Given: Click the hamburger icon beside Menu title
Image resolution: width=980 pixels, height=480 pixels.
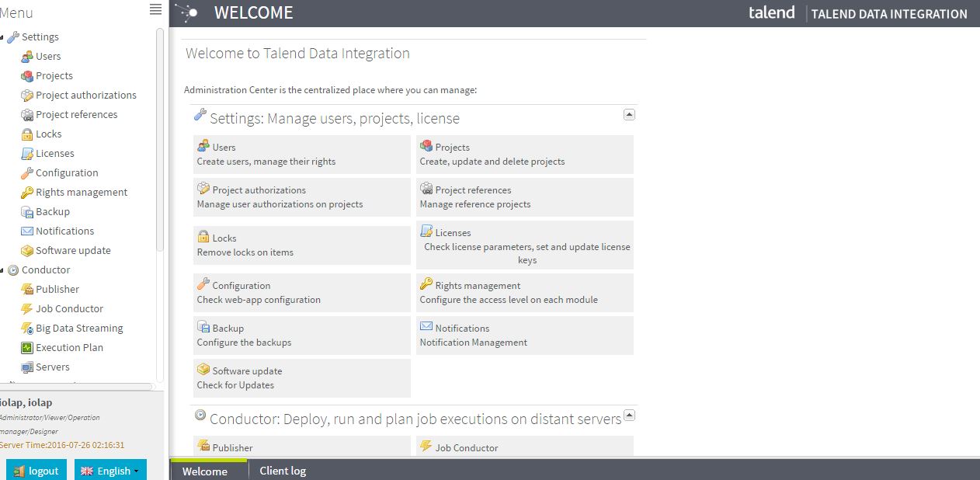Looking at the screenshot, I should point(156,9).
